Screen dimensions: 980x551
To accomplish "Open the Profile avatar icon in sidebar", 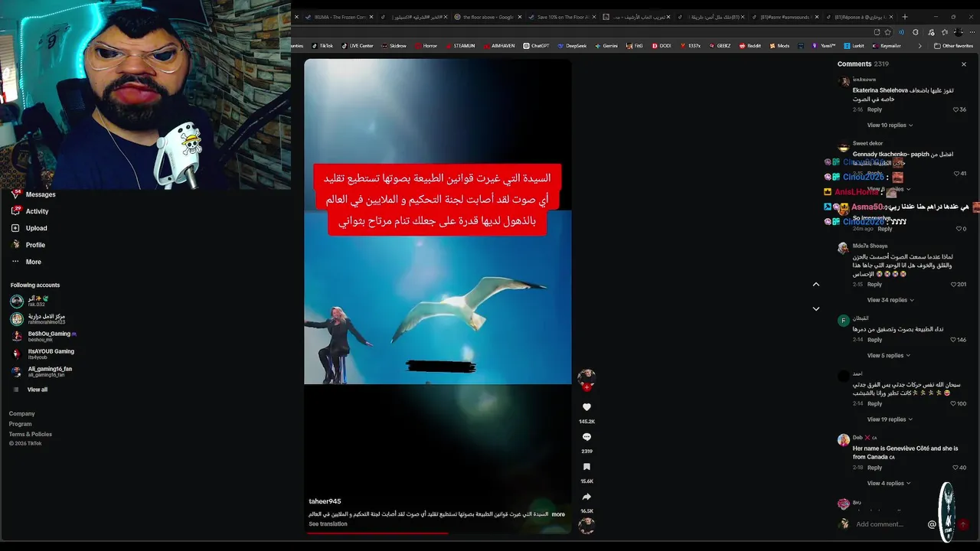I will tap(15, 245).
